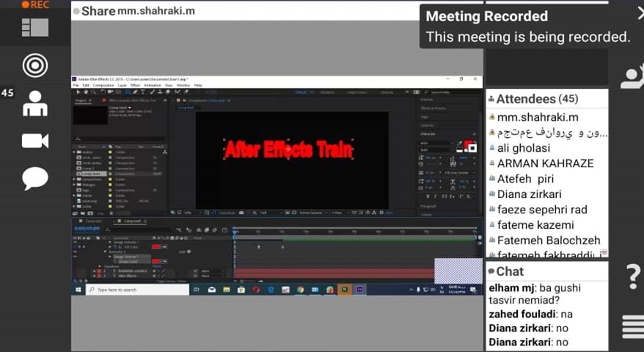Open the Window menu in After Effects
This screenshot has height=352, width=644.
(x=183, y=85)
